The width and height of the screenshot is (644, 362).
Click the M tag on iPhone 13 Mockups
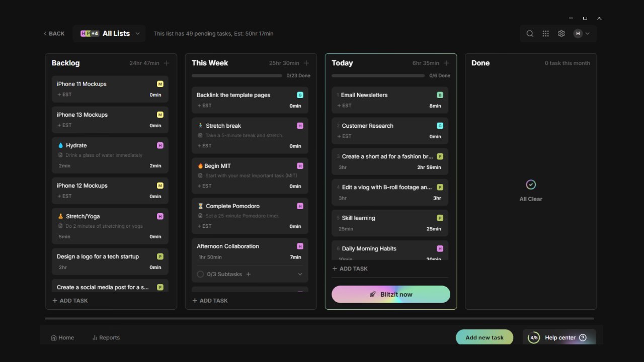pos(160,115)
